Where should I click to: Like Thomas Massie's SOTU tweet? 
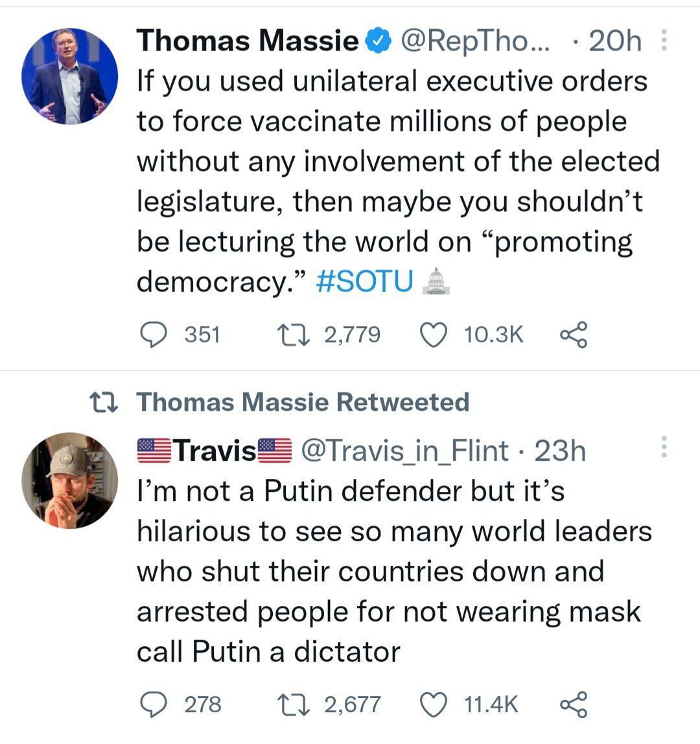pos(434,334)
